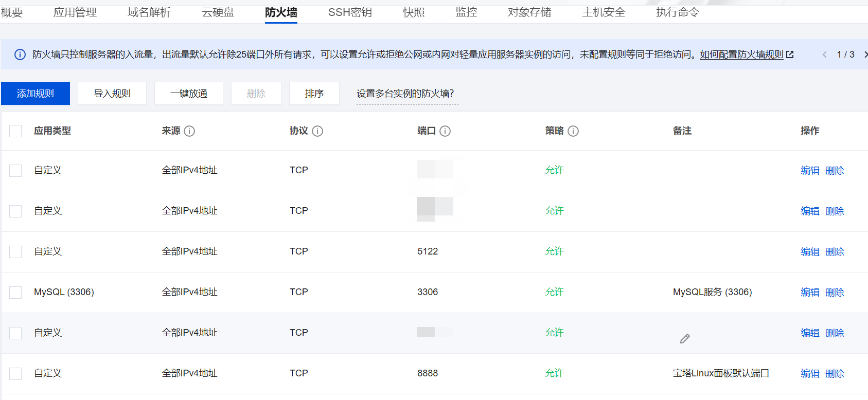
Task: Open the 如何配置防火墙规则 help link
Action: click(741, 54)
